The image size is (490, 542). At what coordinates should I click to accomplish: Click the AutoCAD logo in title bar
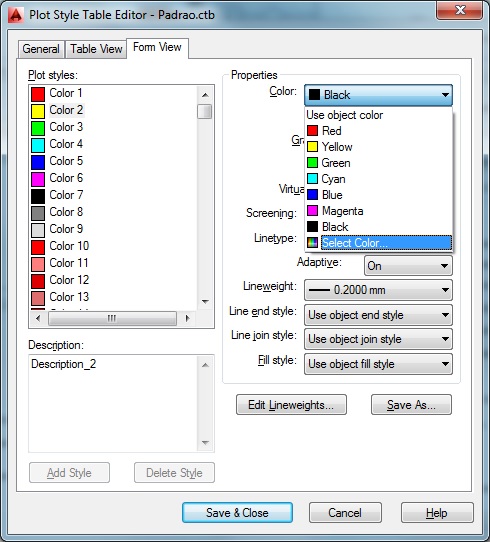pos(16,15)
